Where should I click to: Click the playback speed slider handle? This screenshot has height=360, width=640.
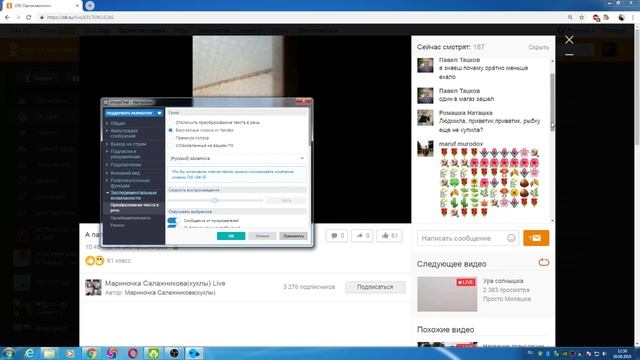[215, 200]
